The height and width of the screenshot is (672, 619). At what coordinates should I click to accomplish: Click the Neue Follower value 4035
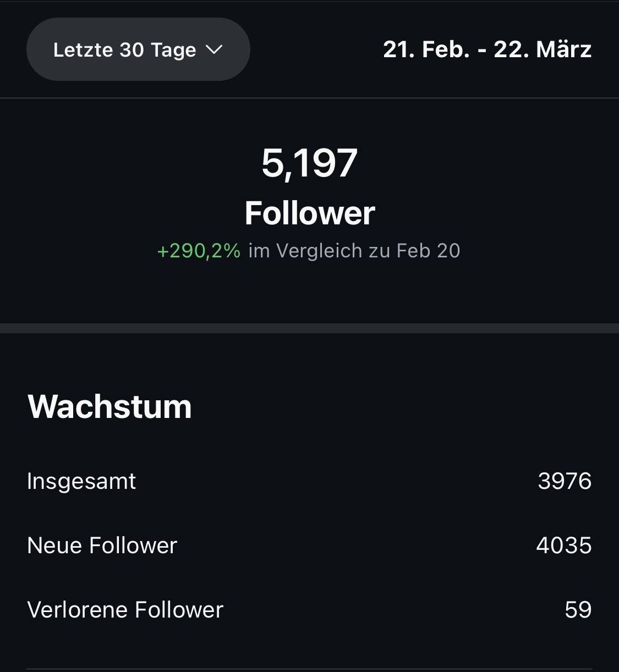[x=563, y=546]
